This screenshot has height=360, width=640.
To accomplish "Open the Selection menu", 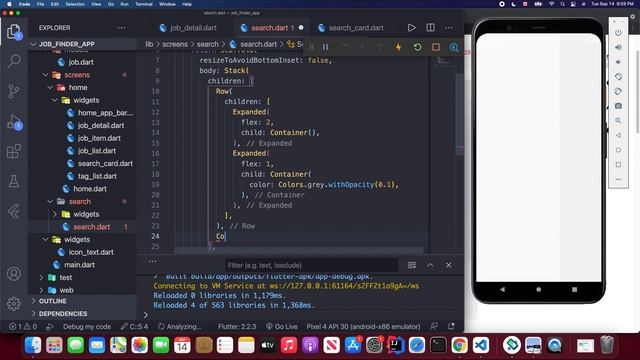I will point(75,4).
